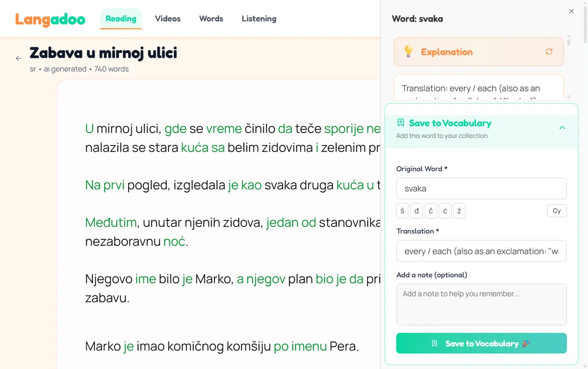Click the scroll-down arrow below the translation box
Viewport: 588px width, 369px height.
(568, 97)
